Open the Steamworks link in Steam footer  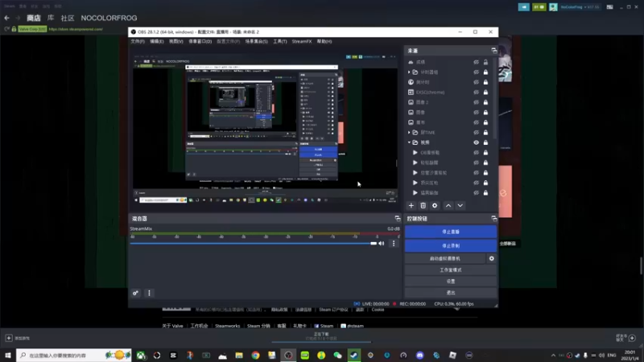[227, 326]
